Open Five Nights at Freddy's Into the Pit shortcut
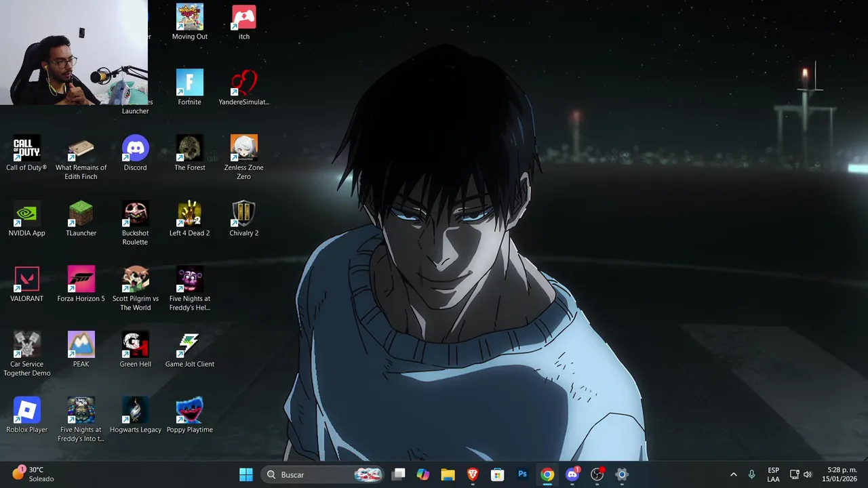Image resolution: width=868 pixels, height=488 pixels. (81, 420)
